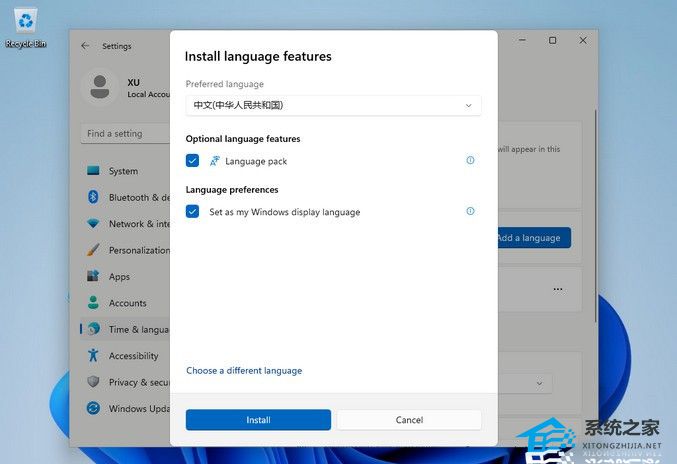Click info icon beside display language option
This screenshot has width=677, height=464.
(470, 211)
